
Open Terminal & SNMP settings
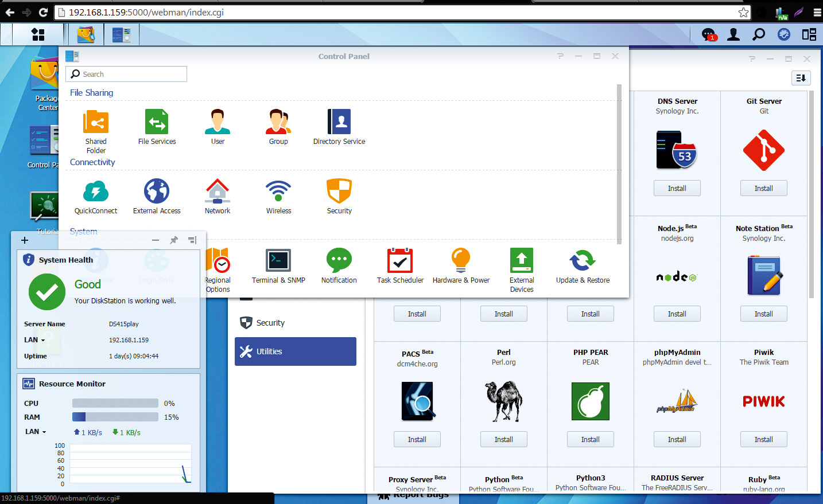click(278, 260)
